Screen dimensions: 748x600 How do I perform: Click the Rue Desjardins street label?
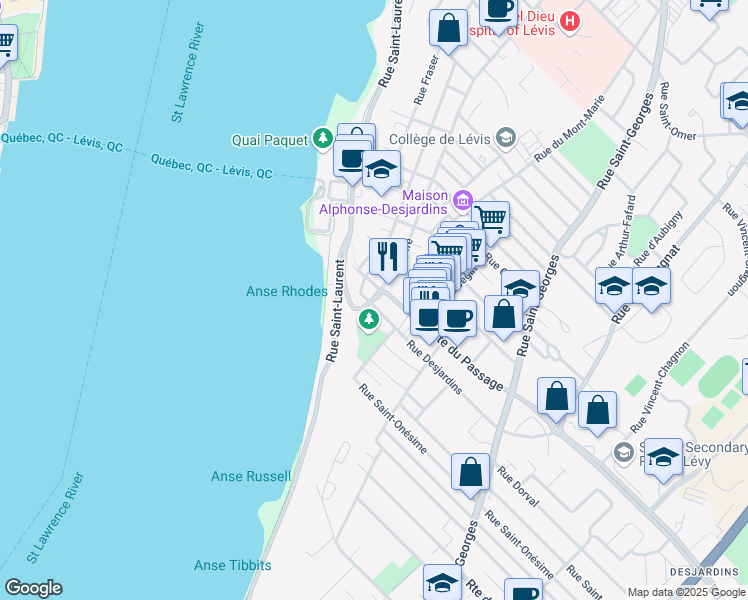[435, 367]
